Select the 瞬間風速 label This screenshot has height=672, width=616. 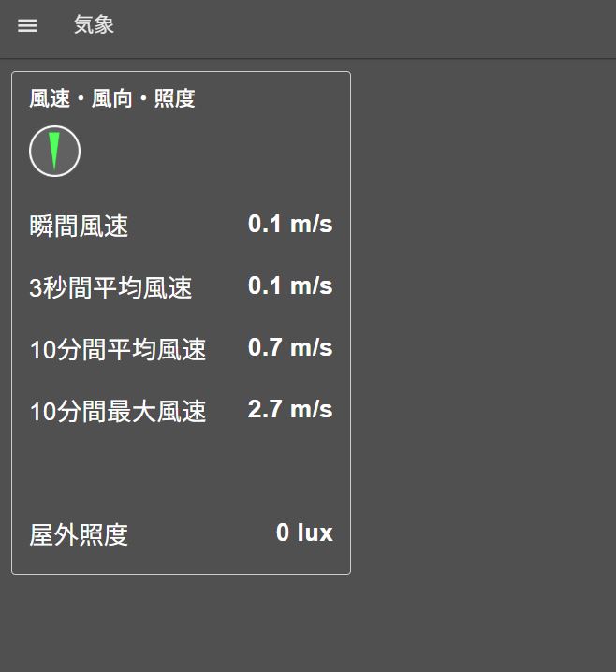(80, 226)
